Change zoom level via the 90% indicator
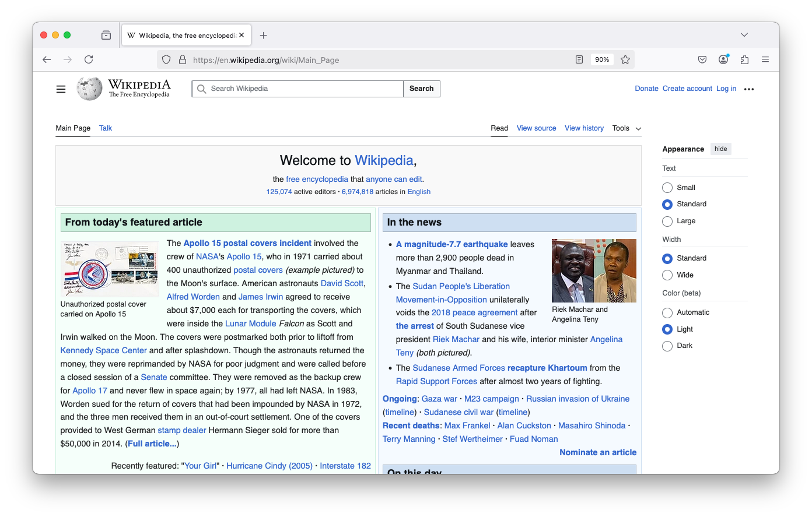The image size is (812, 517). [x=602, y=59]
